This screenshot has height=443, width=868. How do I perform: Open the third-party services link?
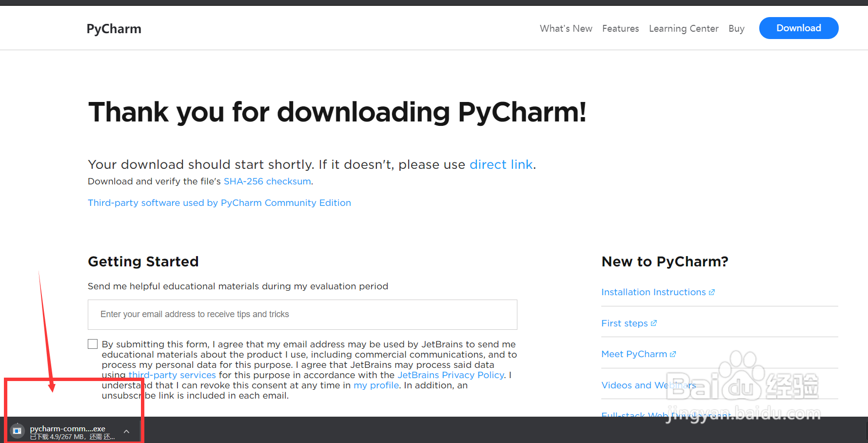172,375
